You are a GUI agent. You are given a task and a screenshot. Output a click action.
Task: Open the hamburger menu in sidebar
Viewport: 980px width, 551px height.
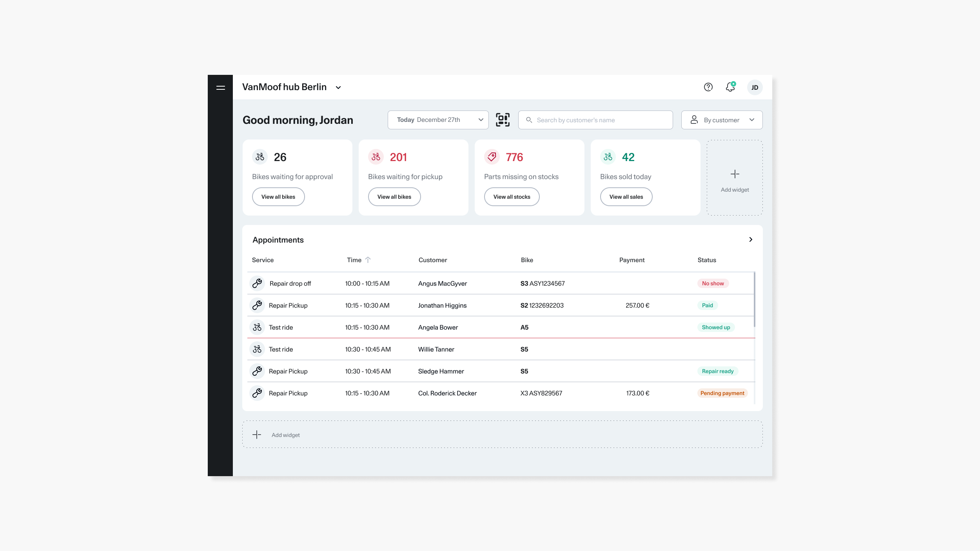[220, 87]
